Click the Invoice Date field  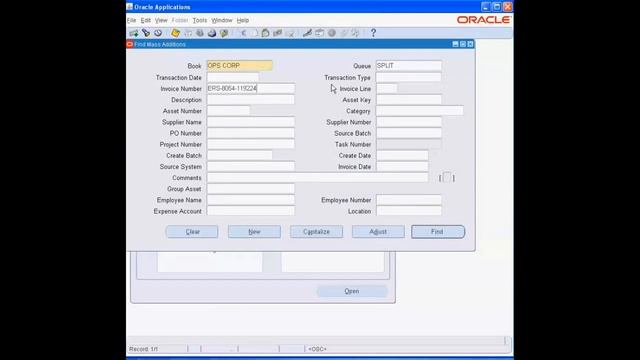coord(402,167)
